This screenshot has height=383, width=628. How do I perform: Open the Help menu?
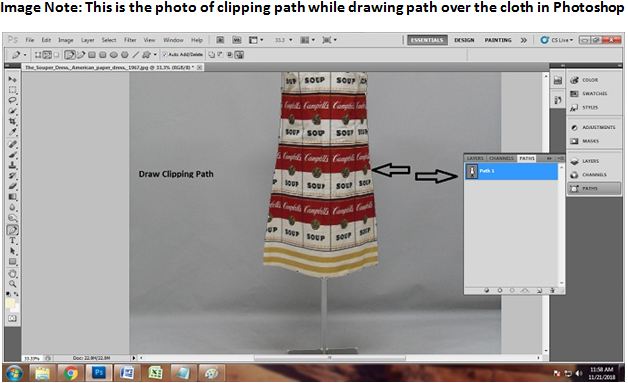click(197, 40)
